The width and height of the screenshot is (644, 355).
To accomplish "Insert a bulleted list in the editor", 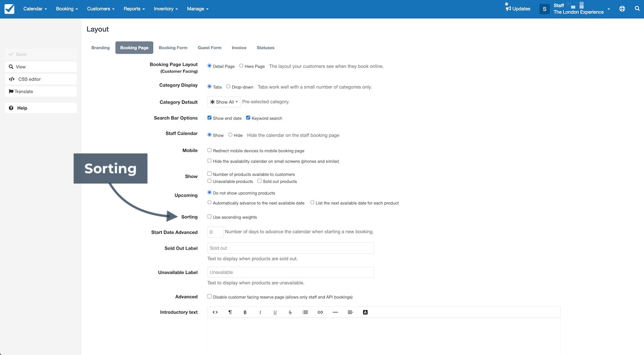I will coord(305,312).
